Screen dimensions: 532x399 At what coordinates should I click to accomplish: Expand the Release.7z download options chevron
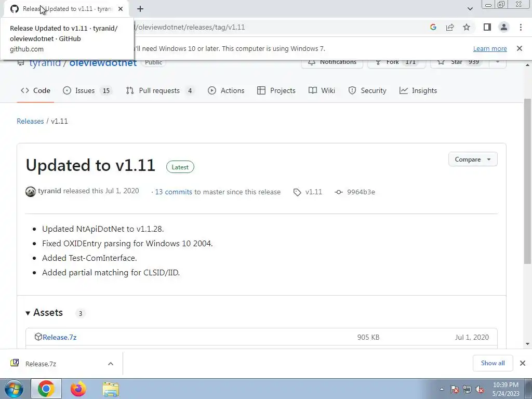pos(111,364)
